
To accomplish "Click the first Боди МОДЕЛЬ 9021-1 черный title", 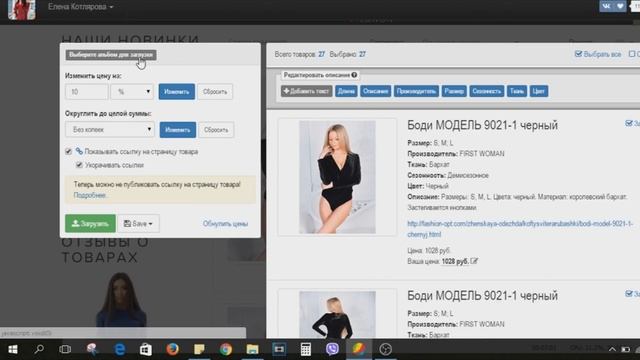I will point(482,125).
